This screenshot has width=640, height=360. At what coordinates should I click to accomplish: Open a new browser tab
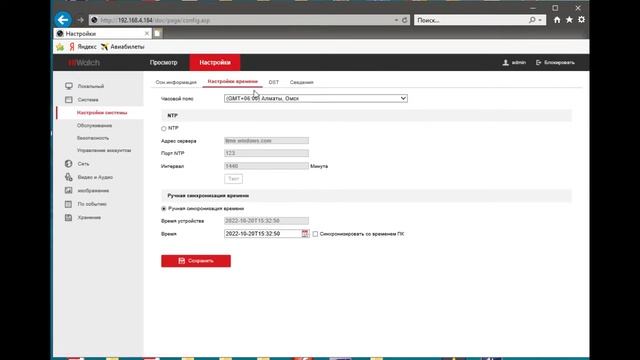158,33
